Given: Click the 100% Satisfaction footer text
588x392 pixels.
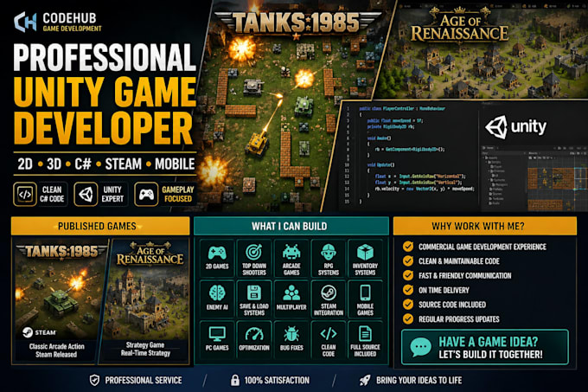Looking at the screenshot, I should click(x=277, y=381).
